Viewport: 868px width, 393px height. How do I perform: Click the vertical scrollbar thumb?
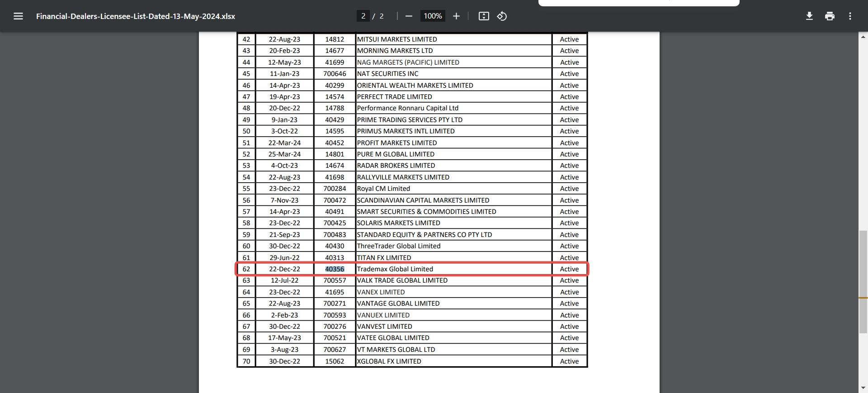(863, 282)
